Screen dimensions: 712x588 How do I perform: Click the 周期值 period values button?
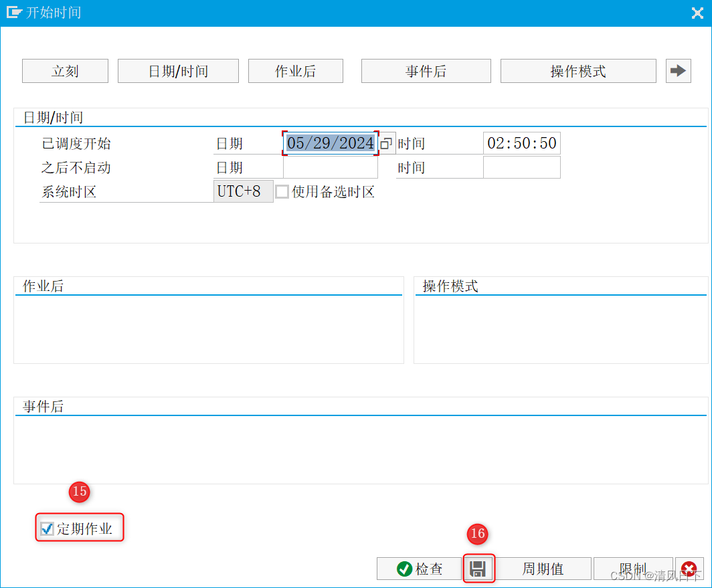[543, 568]
